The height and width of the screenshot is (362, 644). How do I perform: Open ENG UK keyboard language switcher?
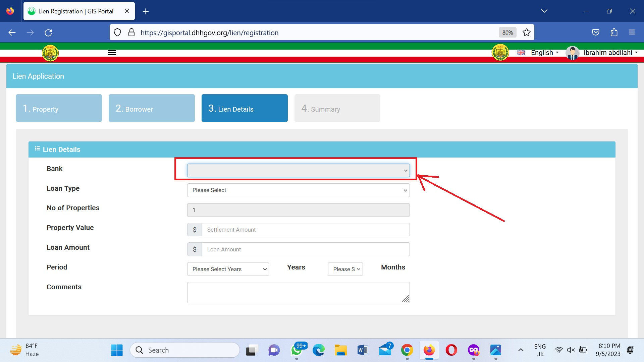[540, 350]
